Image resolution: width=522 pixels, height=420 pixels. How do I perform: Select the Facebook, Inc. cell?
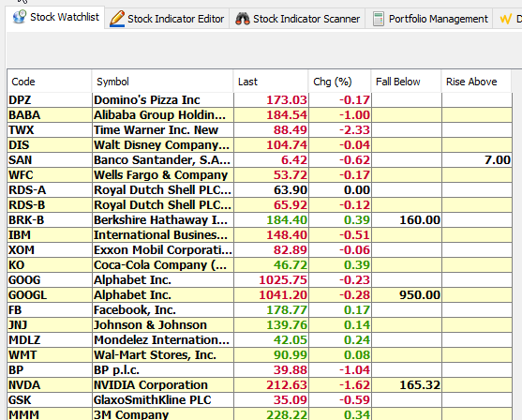click(x=163, y=309)
